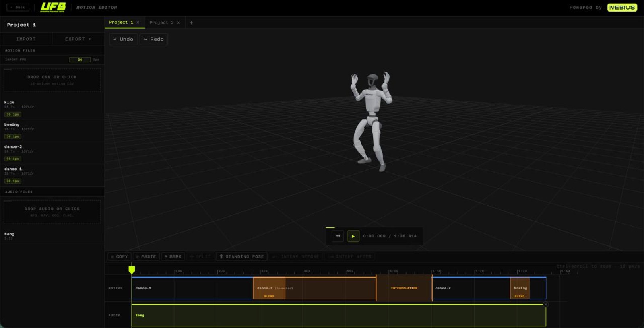
Task: Select the Song audio file in sidebar
Action: click(52, 236)
